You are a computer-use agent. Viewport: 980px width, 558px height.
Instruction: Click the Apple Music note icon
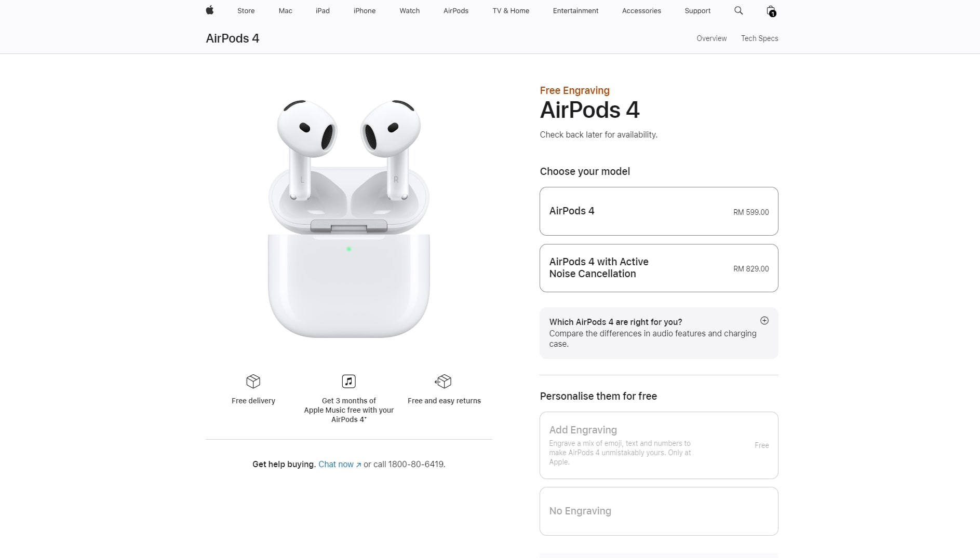tap(348, 382)
